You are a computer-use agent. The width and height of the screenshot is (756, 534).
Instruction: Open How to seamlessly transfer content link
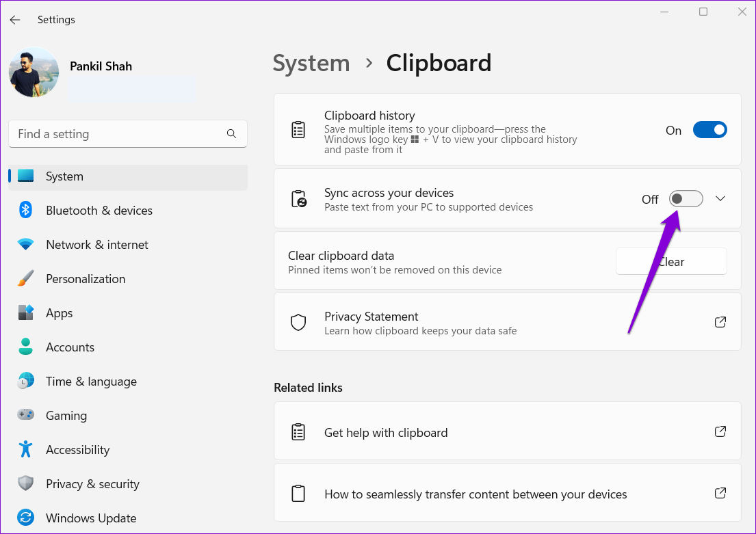pyautogui.click(x=507, y=492)
